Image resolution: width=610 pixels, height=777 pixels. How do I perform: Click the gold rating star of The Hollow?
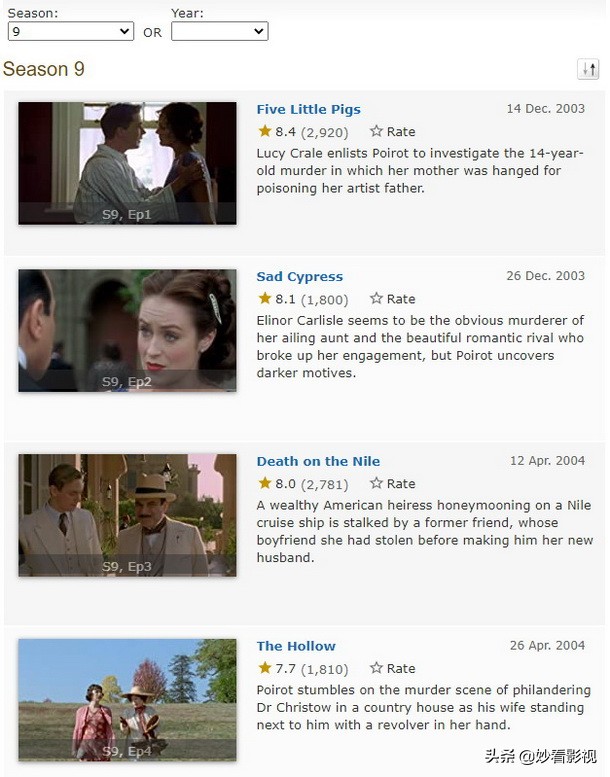click(x=265, y=667)
